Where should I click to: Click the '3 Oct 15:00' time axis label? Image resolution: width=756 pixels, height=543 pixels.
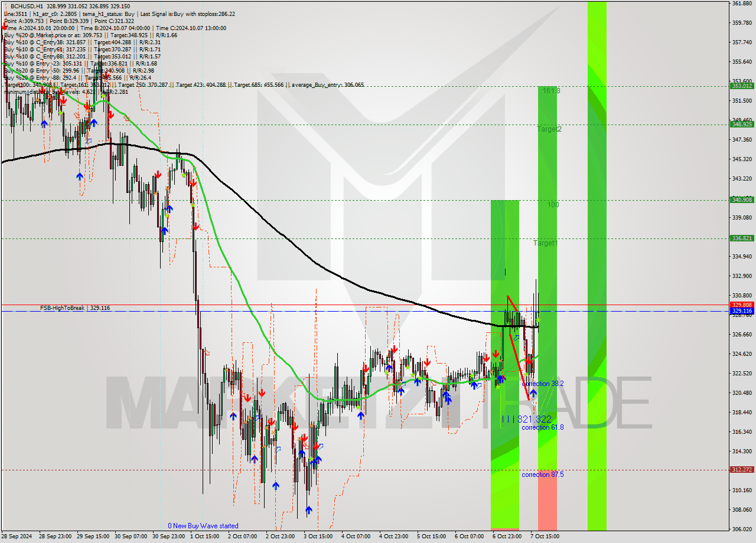tap(319, 537)
